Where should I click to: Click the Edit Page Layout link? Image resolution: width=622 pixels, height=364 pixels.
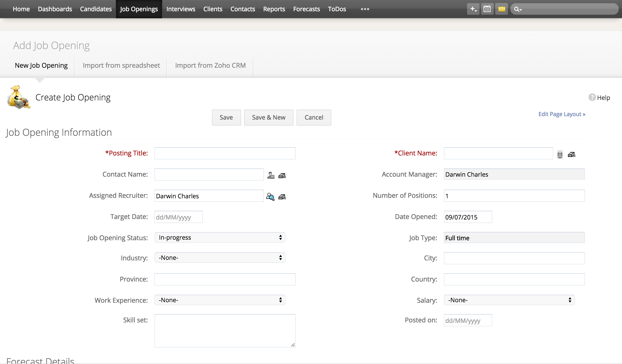pos(562,114)
